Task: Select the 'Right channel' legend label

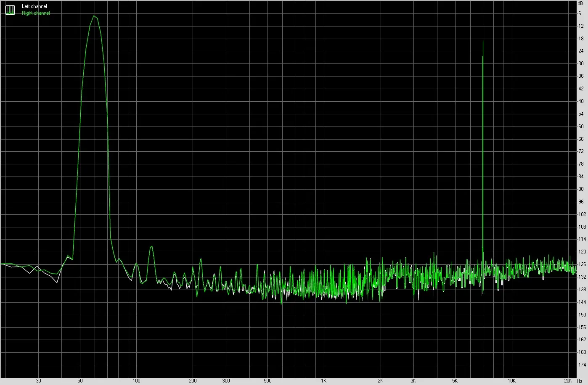Action: [x=36, y=13]
